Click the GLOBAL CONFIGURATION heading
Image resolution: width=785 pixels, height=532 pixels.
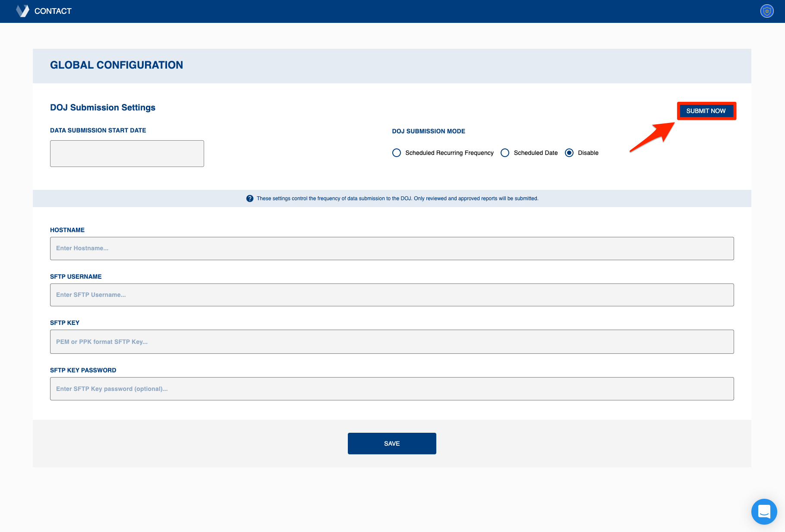coord(117,65)
